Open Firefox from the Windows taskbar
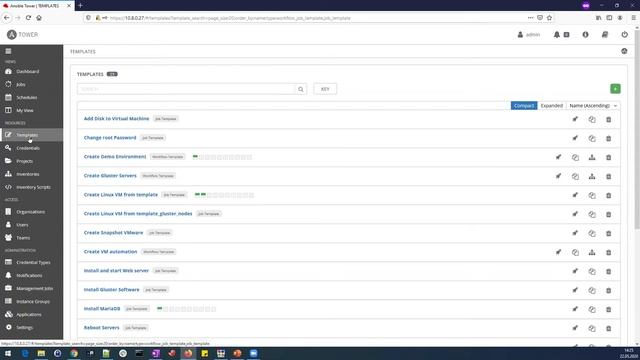 [x=188, y=353]
